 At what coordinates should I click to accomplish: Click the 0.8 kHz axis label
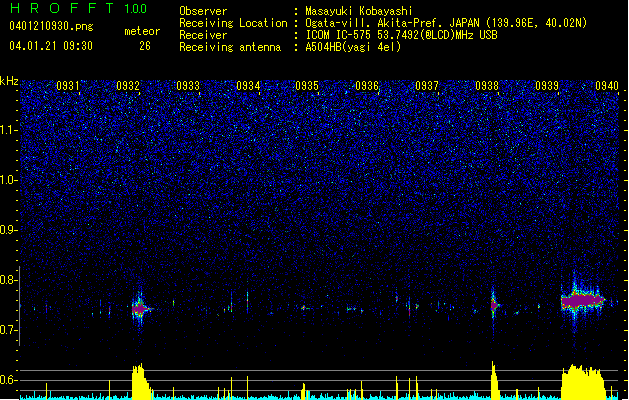pos(9,280)
